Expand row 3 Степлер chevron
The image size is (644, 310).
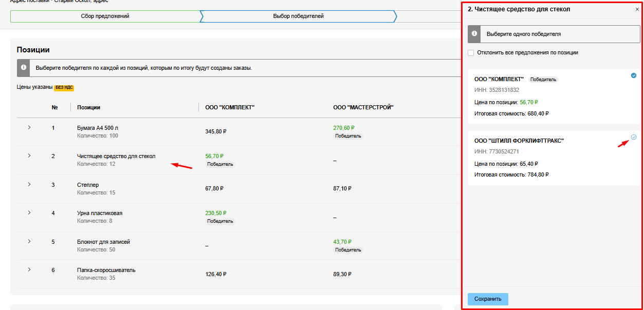pyautogui.click(x=29, y=184)
